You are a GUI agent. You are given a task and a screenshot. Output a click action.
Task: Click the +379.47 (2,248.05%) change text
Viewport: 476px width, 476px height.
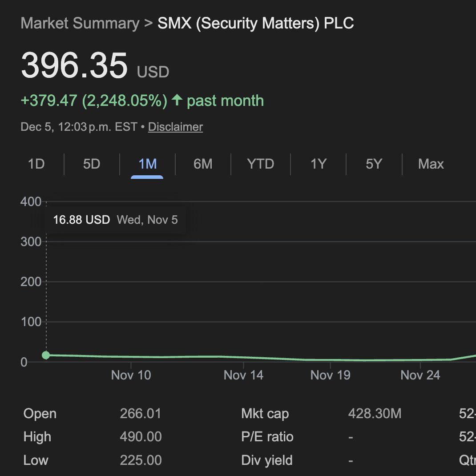94,101
